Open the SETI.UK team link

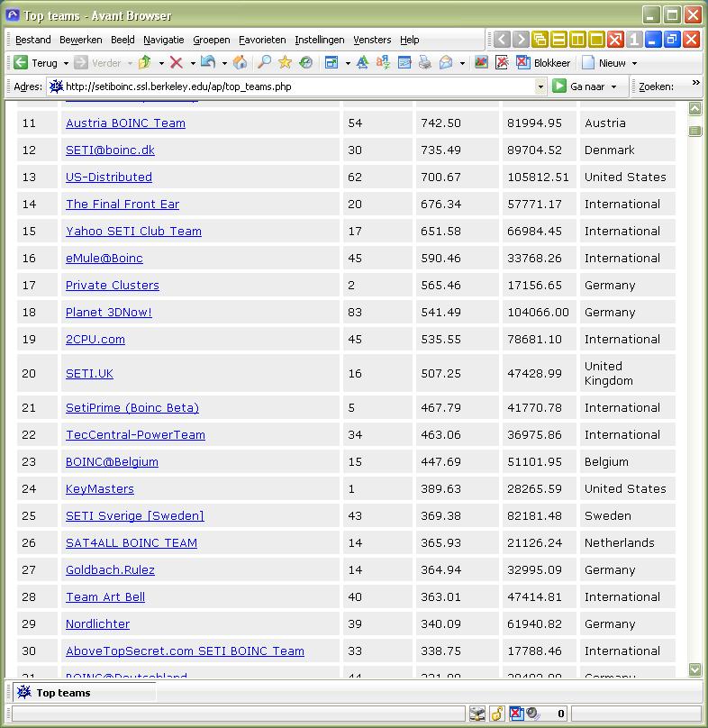(x=89, y=373)
